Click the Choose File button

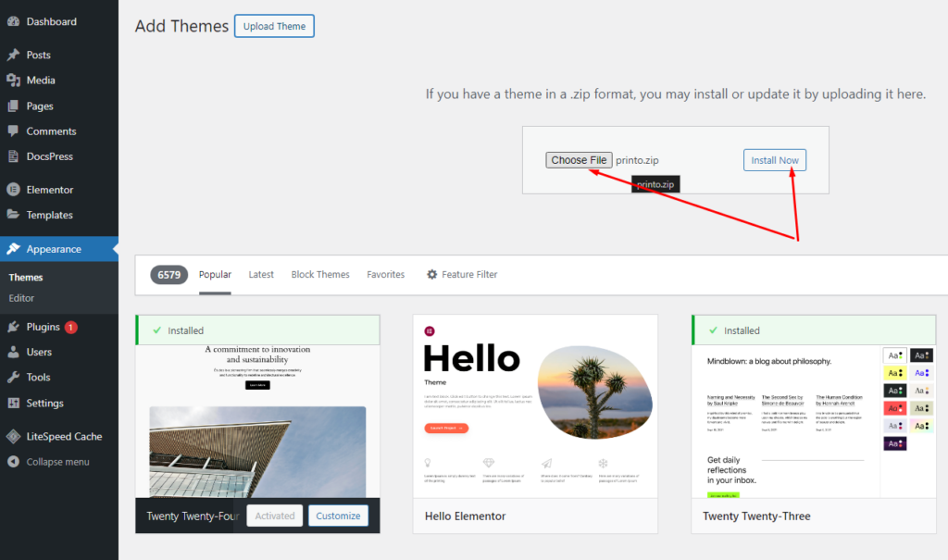579,160
